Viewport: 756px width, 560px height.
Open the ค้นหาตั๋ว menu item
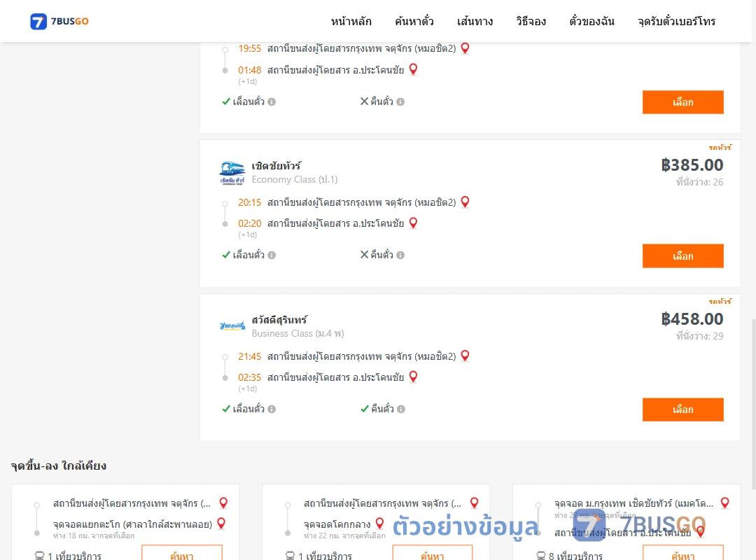point(414,21)
